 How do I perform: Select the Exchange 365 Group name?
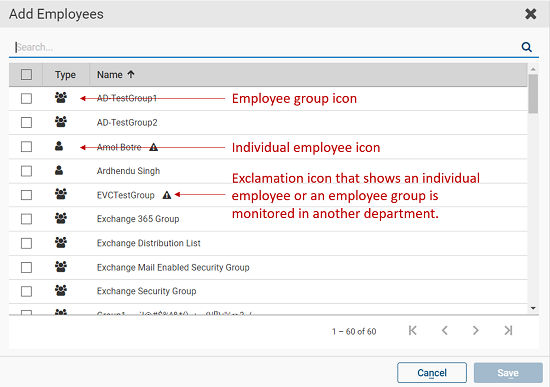click(x=138, y=219)
